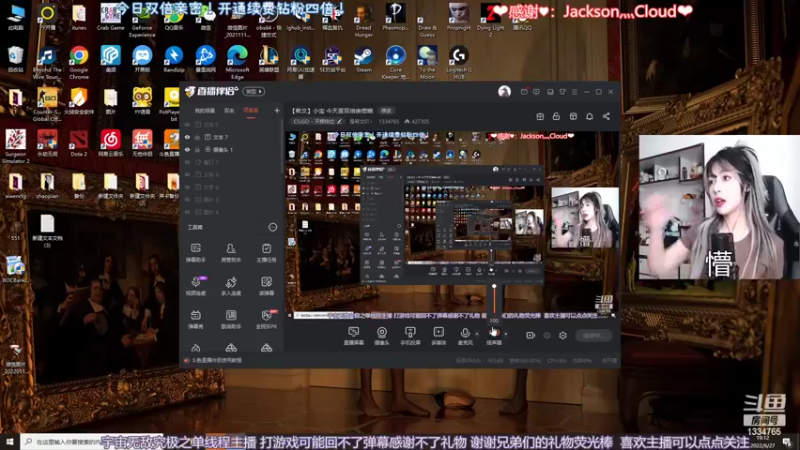Select the 摄像头 1 layer row
This screenshot has width=800, height=450.
click(232, 149)
